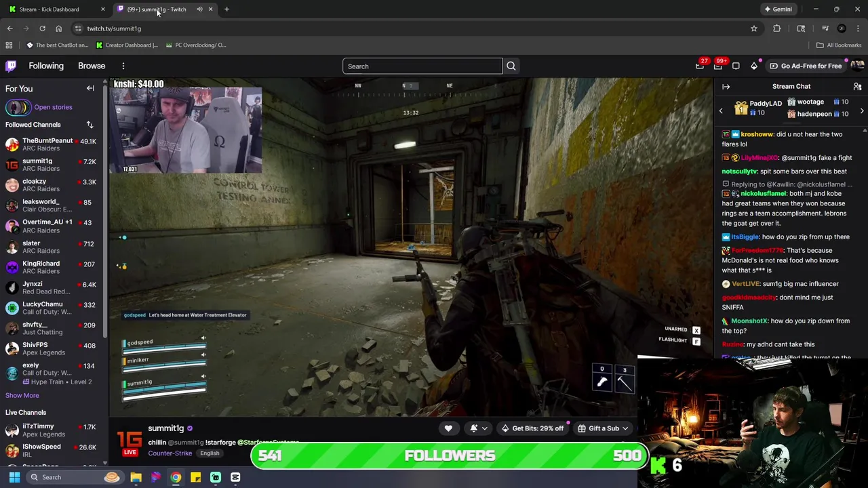Collapse Stream Chat with the arrow icon

726,87
